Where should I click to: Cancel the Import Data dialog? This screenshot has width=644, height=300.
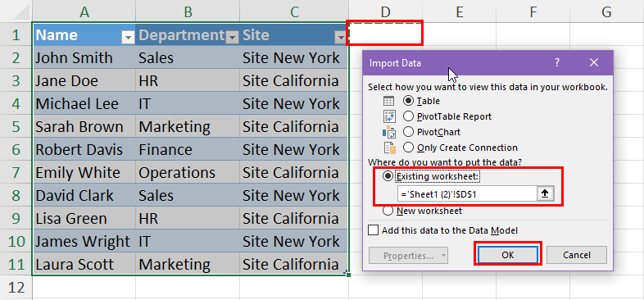point(576,255)
